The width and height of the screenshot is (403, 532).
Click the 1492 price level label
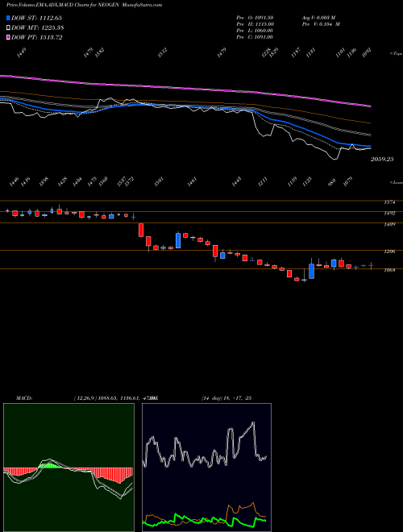tap(390, 214)
